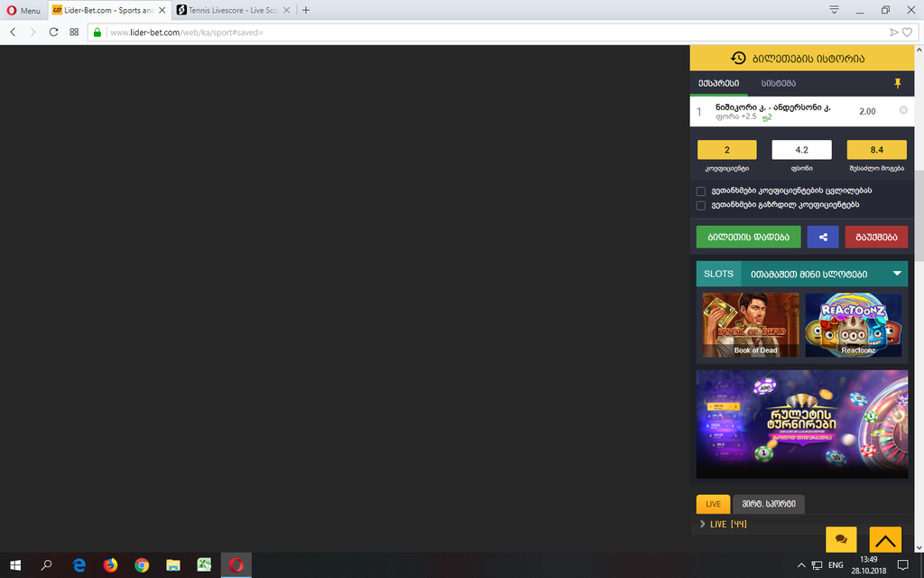
Task: Open the notification center icon
Action: click(902, 565)
